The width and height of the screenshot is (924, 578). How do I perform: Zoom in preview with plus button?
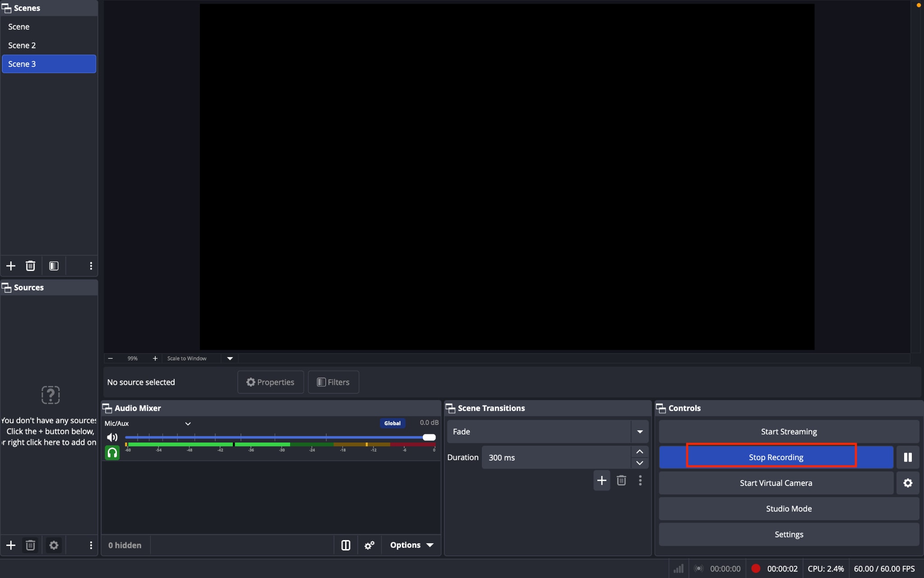[155, 358]
